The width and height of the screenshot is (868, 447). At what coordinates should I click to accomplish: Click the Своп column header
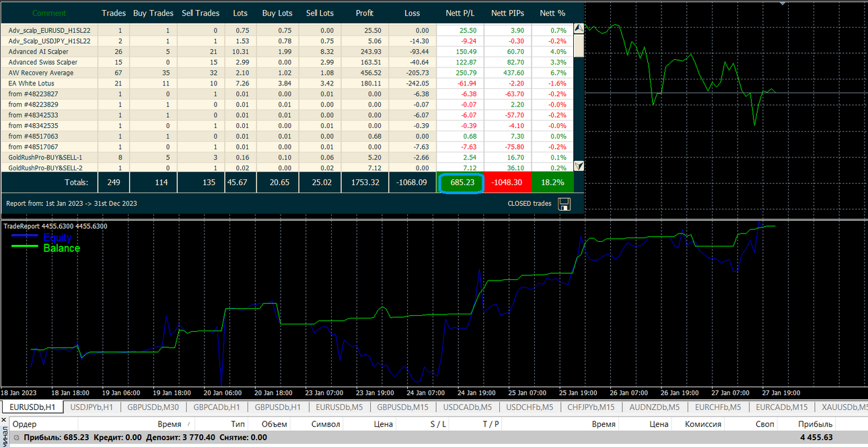tap(765, 424)
